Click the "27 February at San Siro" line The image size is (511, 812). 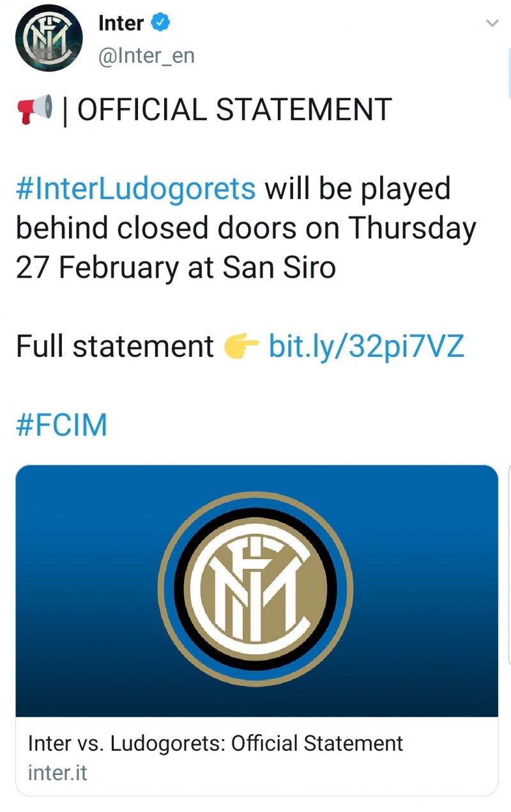tap(176, 267)
